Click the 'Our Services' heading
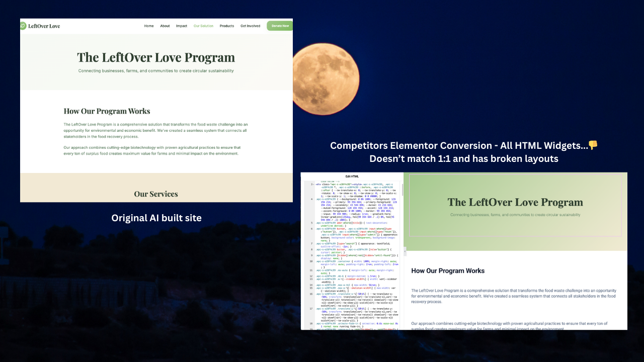This screenshot has height=362, width=644. pyautogui.click(x=156, y=194)
